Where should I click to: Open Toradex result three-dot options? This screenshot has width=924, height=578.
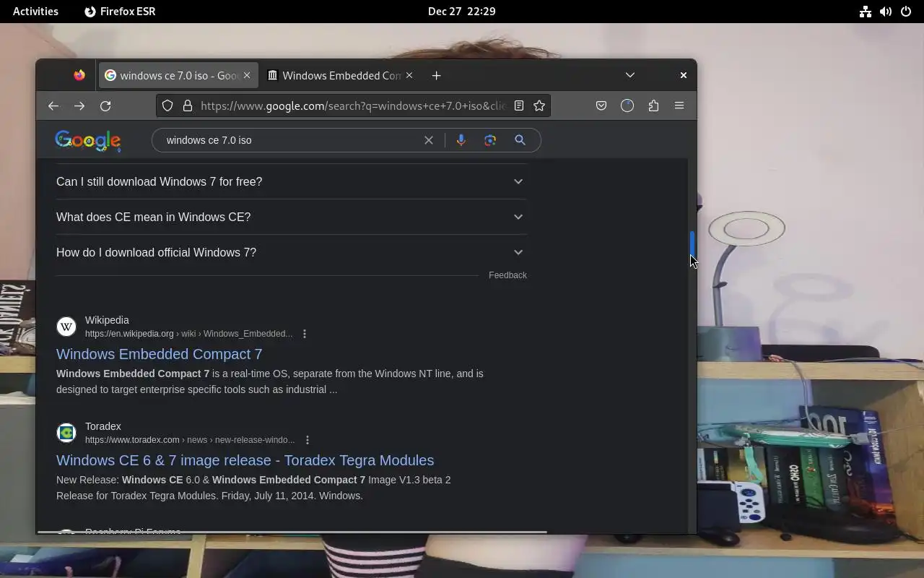tap(308, 440)
